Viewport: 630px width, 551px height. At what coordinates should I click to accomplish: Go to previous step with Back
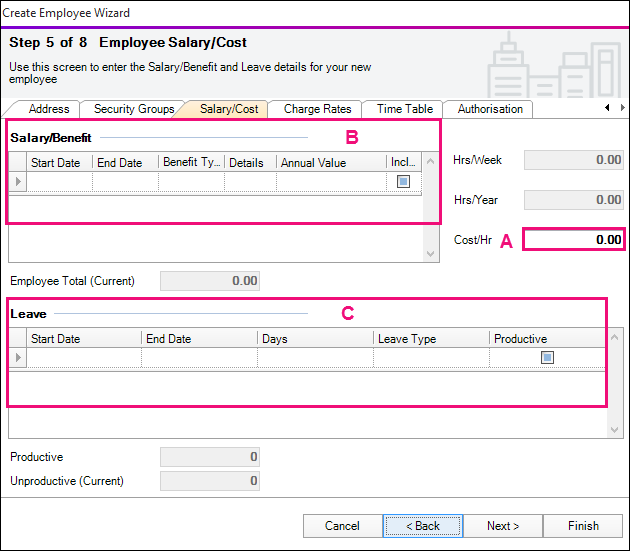tap(422, 526)
